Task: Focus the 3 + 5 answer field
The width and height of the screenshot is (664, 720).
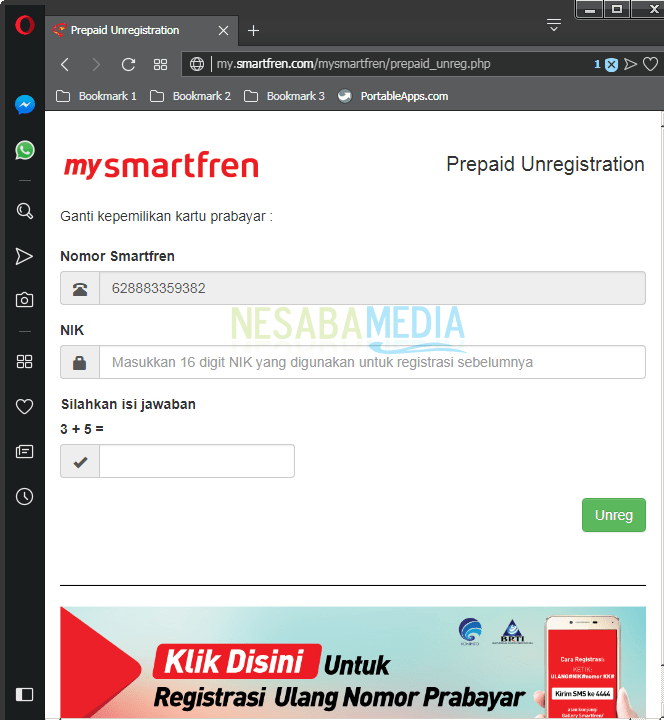Action: tap(197, 461)
